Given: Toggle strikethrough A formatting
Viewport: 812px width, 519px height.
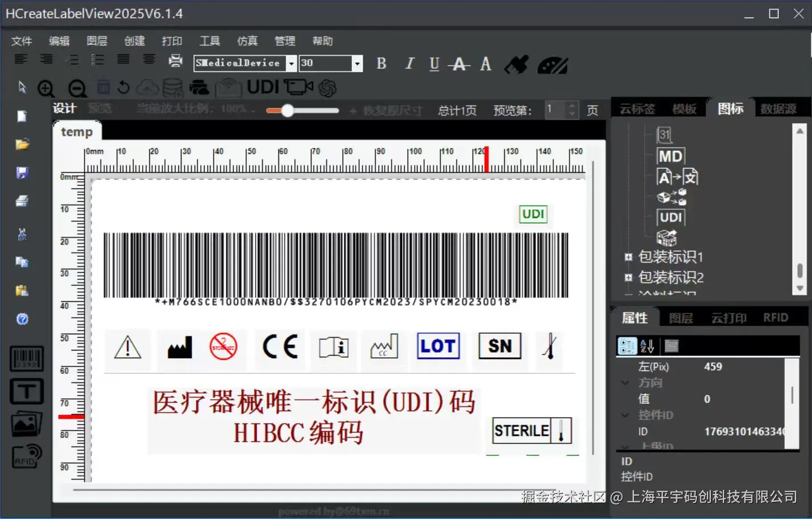Looking at the screenshot, I should [x=459, y=64].
